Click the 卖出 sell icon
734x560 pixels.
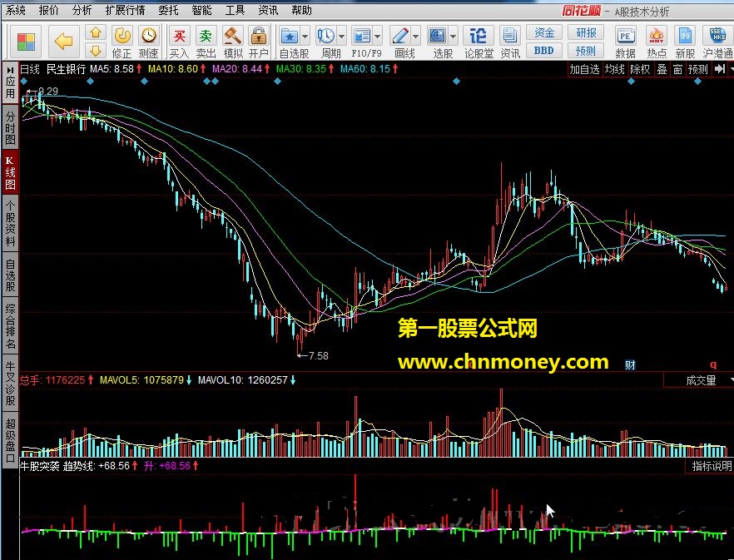tap(206, 36)
